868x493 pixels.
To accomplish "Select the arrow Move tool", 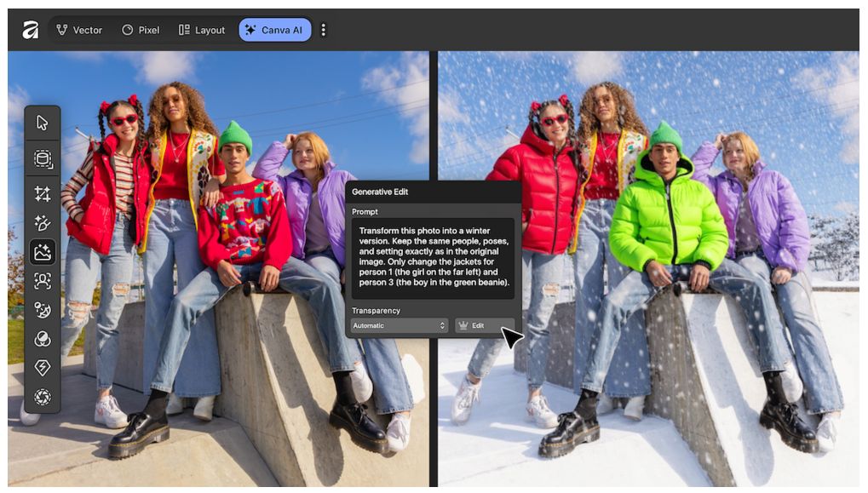I will tap(43, 123).
